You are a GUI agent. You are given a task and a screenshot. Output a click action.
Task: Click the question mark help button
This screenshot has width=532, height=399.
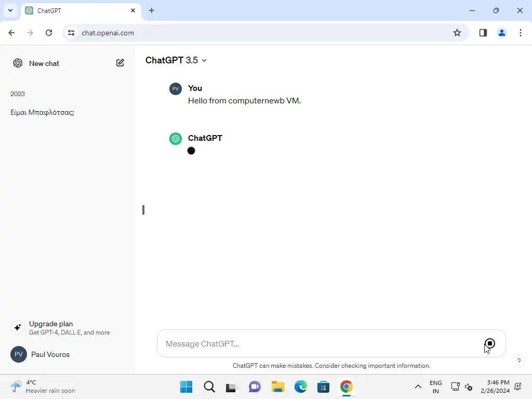[519, 361]
